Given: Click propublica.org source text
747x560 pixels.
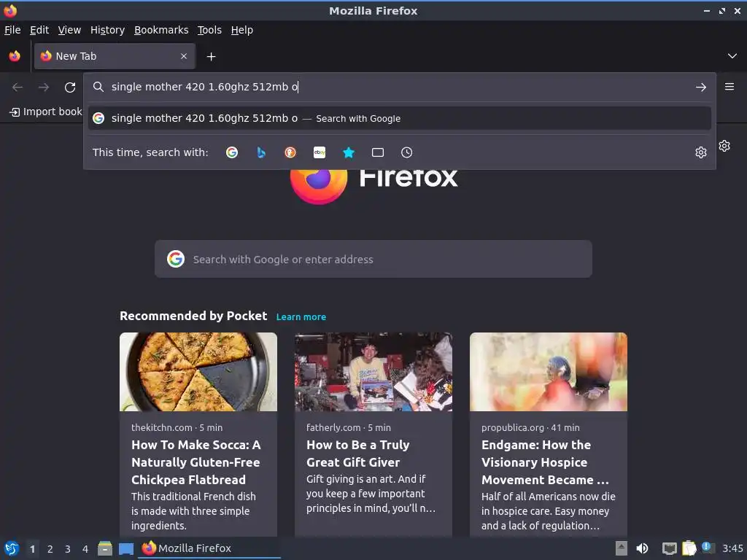Looking at the screenshot, I should [513, 427].
